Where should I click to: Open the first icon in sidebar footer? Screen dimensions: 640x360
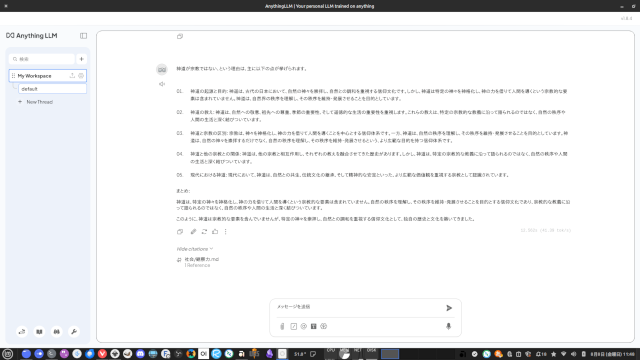(22, 332)
